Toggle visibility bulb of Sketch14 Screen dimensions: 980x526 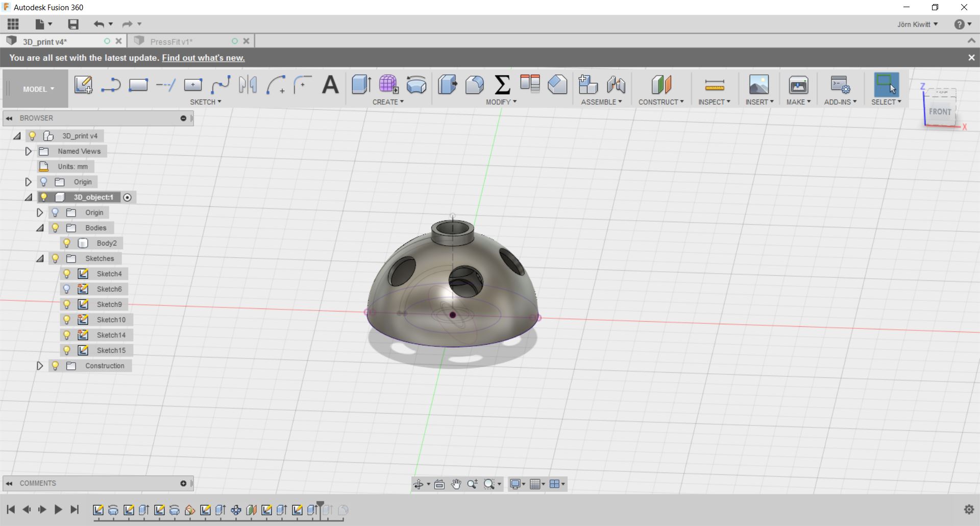[67, 335]
